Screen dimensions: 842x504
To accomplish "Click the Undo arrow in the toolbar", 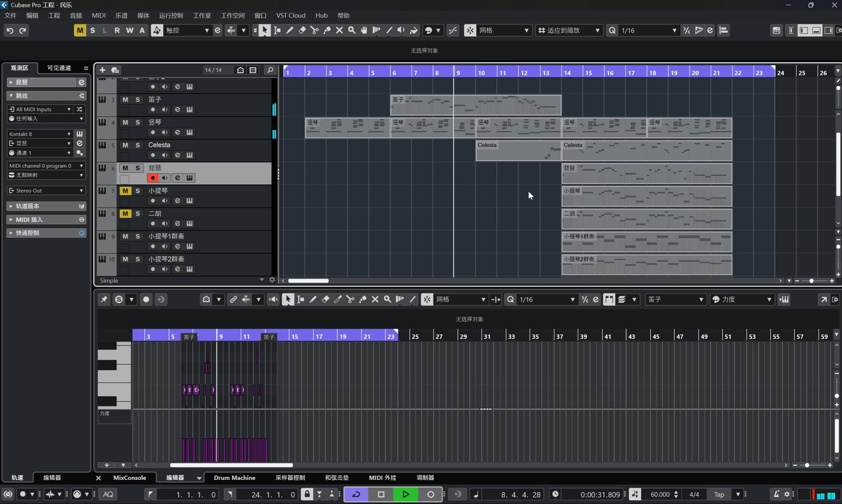I will [x=10, y=30].
